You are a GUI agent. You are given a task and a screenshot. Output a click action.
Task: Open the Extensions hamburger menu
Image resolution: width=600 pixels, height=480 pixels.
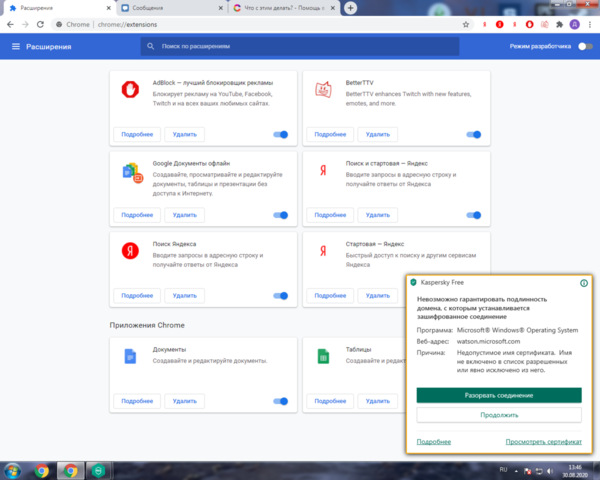[x=16, y=46]
